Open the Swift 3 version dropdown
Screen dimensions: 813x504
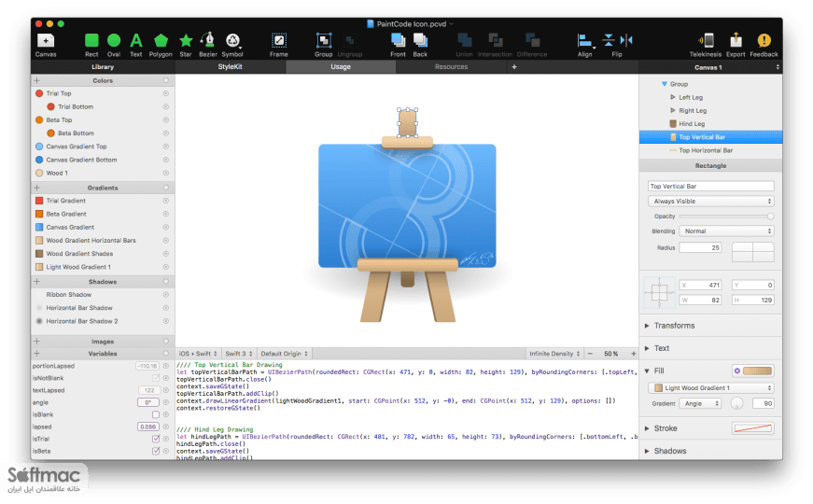pos(239,354)
